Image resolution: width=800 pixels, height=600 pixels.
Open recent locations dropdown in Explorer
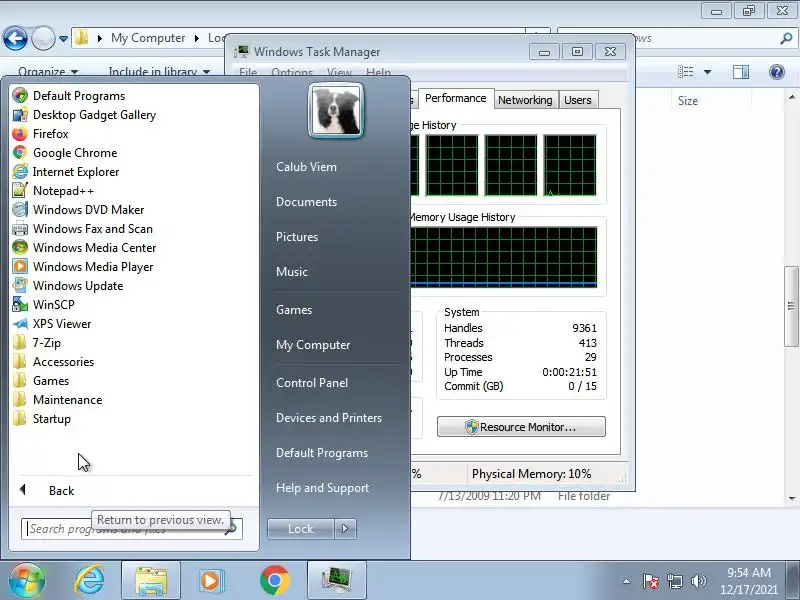point(63,39)
